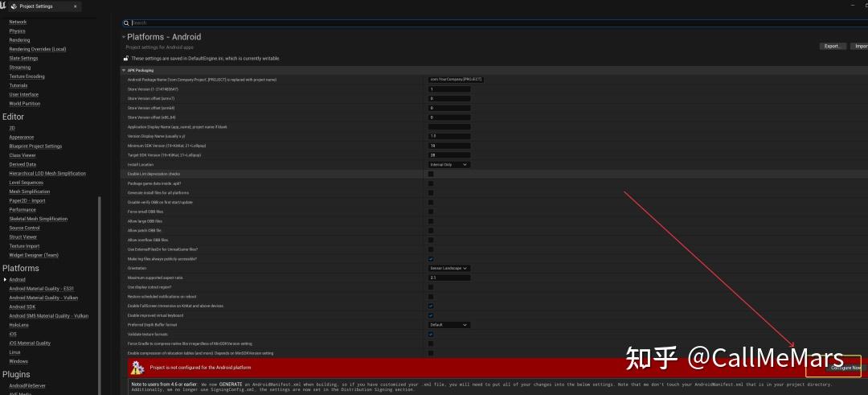Open Blueprint Project Settings
The width and height of the screenshot is (868, 395).
coord(35,146)
